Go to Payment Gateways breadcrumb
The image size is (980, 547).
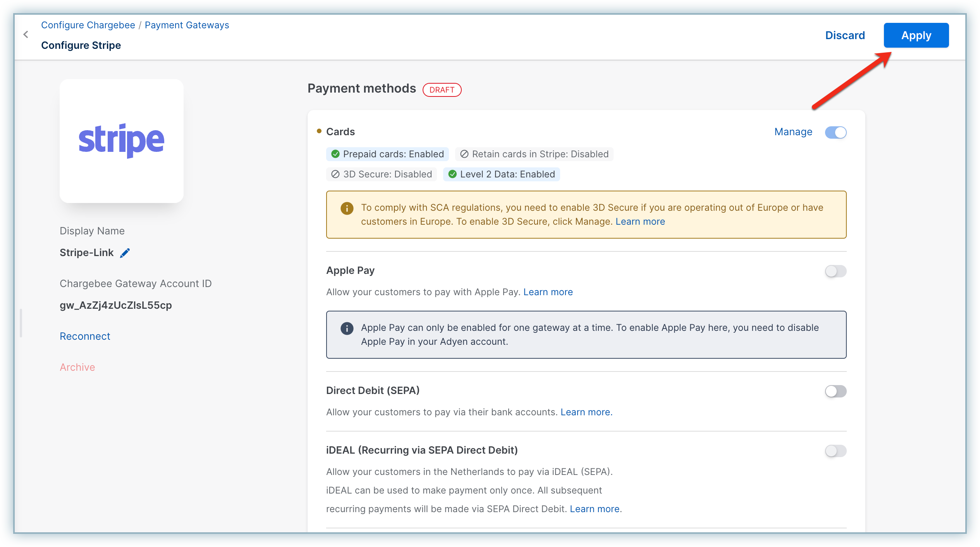click(187, 25)
